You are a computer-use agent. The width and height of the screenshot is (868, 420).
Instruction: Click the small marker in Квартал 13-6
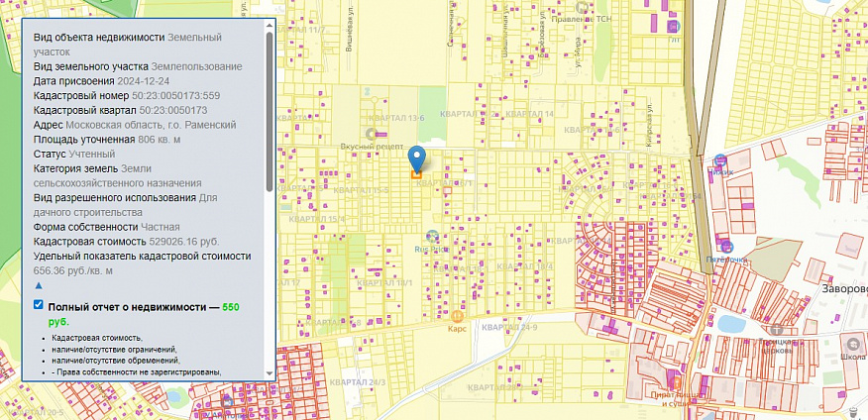(367, 89)
